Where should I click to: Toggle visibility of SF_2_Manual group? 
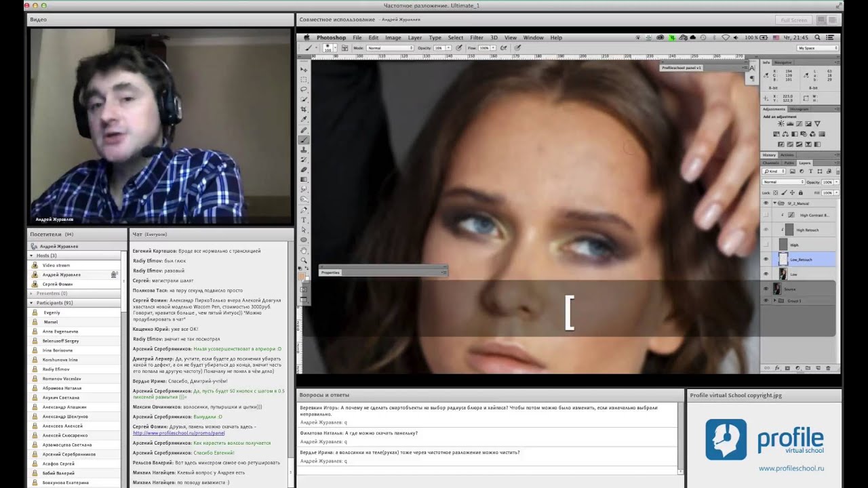[766, 203]
